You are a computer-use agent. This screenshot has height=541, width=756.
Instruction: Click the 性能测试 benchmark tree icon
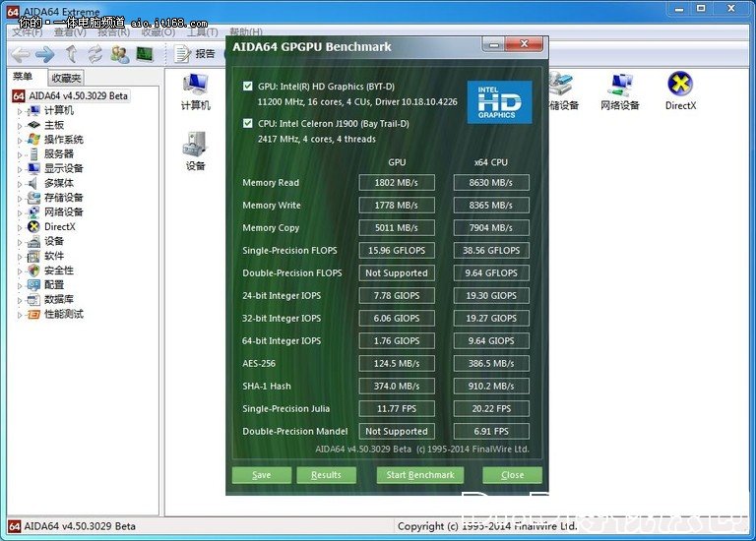coord(33,314)
